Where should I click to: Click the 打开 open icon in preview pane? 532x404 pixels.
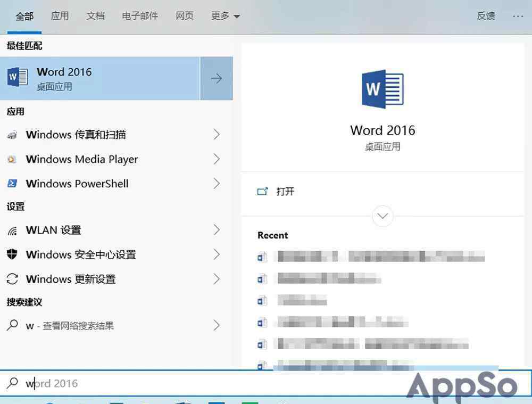click(x=262, y=192)
